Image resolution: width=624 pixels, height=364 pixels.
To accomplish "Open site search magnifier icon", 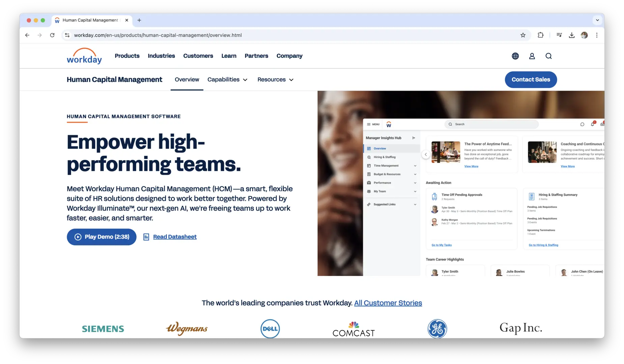I will 548,56.
